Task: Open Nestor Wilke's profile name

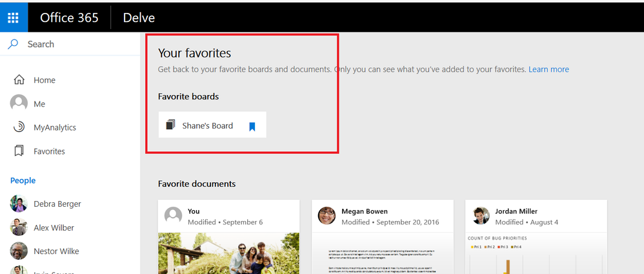Action: (x=56, y=251)
